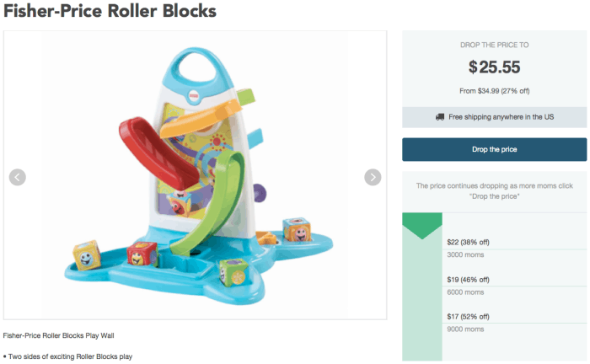Click the previous image arrow
This screenshot has height=364, width=590.
point(18,177)
